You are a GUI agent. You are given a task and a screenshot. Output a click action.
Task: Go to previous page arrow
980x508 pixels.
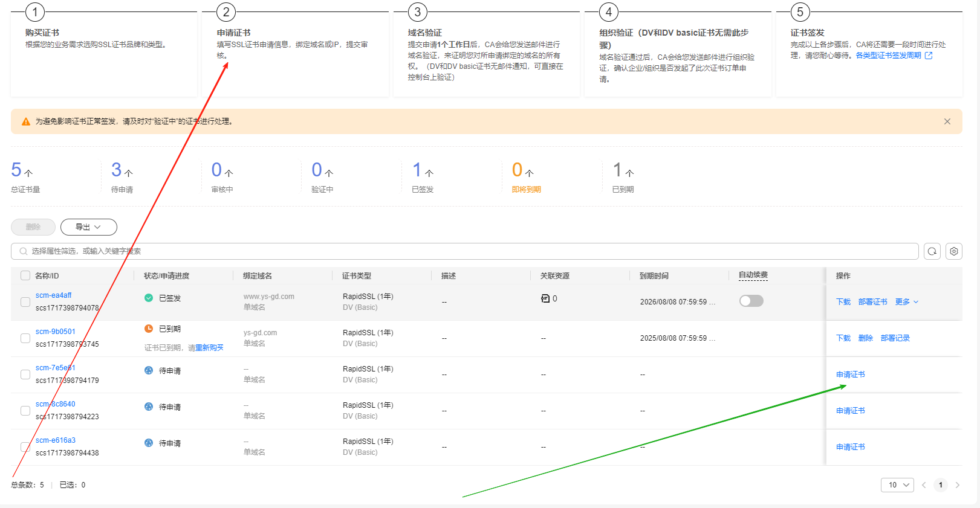pyautogui.click(x=924, y=485)
